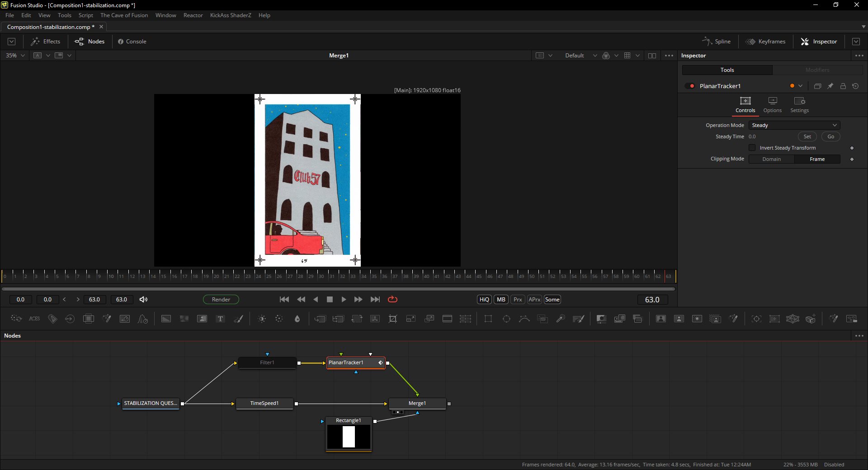Open the Spline editor panel
Image resolution: width=868 pixels, height=470 pixels.
pyautogui.click(x=716, y=42)
